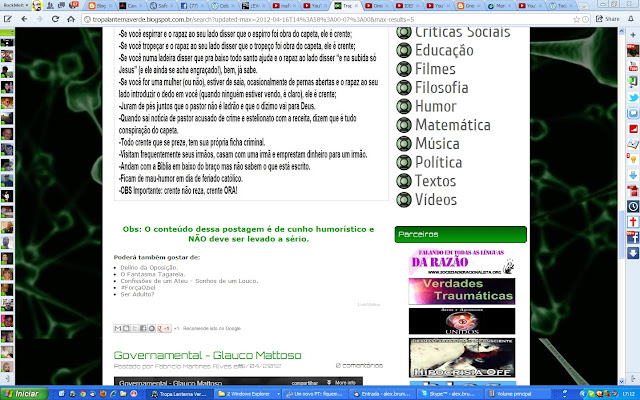Viewport: 640px width, 400px height.
Task: Open tab list dropdown after last tab
Action: tap(584, 6)
